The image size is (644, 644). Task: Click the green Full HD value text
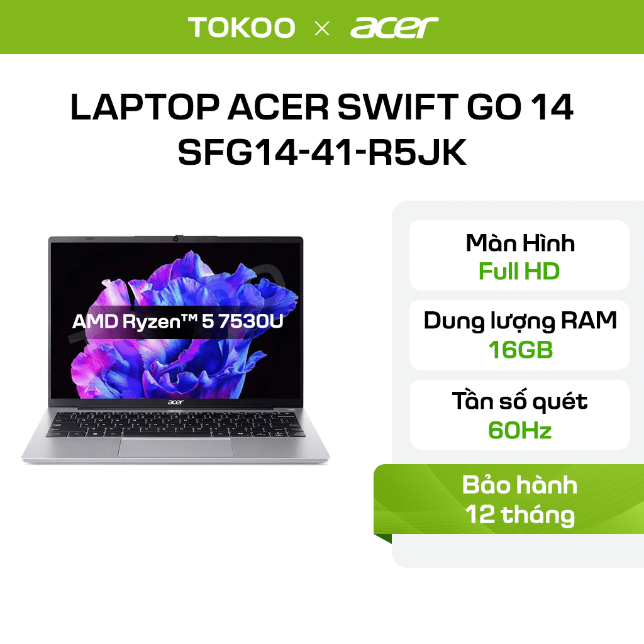(519, 271)
